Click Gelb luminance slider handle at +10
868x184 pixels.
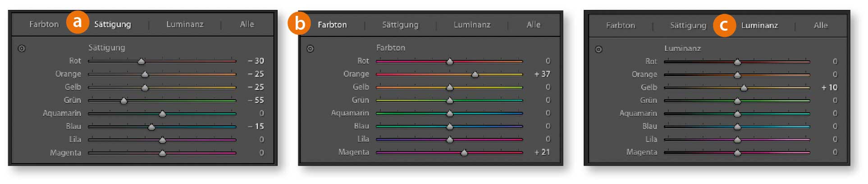(744, 88)
